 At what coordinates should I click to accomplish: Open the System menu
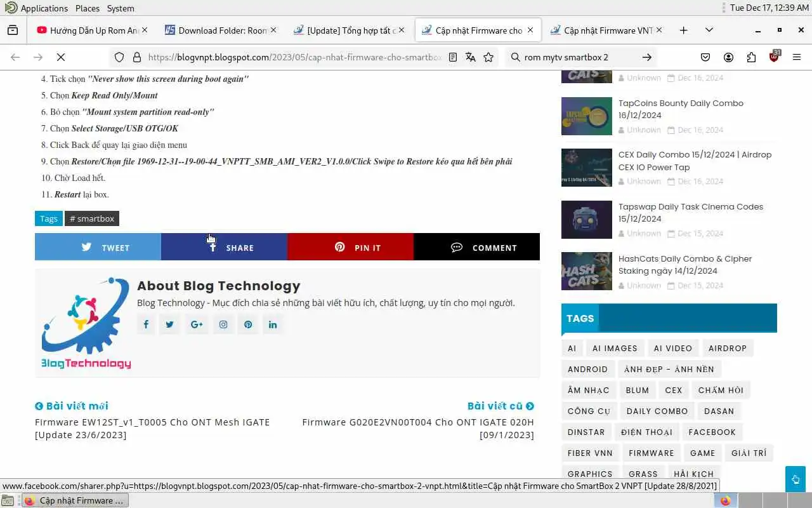(121, 8)
